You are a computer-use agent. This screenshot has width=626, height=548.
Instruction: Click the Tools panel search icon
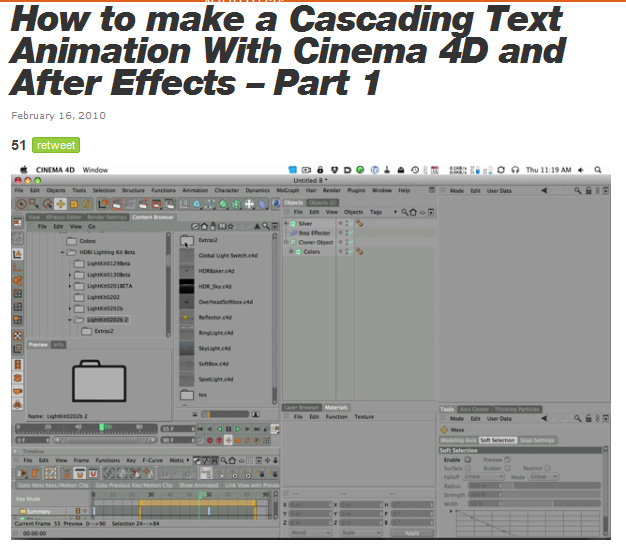577,418
